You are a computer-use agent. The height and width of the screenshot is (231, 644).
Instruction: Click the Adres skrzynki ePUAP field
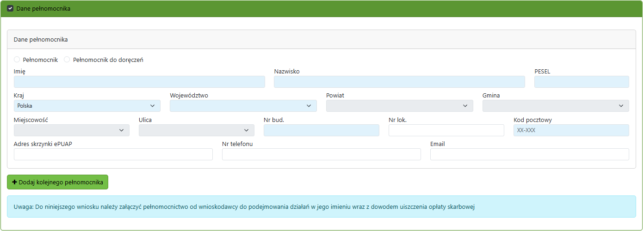pyautogui.click(x=113, y=154)
